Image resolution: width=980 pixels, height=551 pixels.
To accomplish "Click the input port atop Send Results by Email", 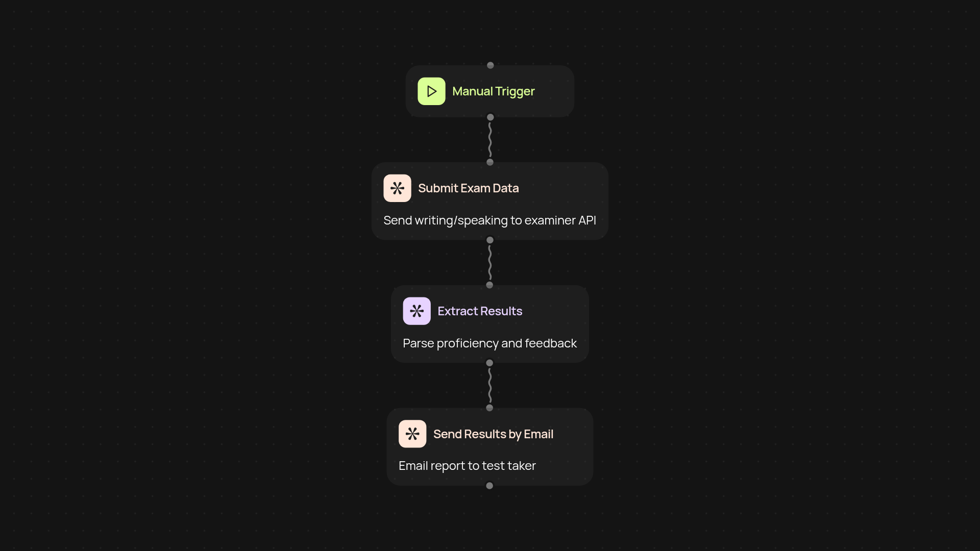I will pos(489,408).
